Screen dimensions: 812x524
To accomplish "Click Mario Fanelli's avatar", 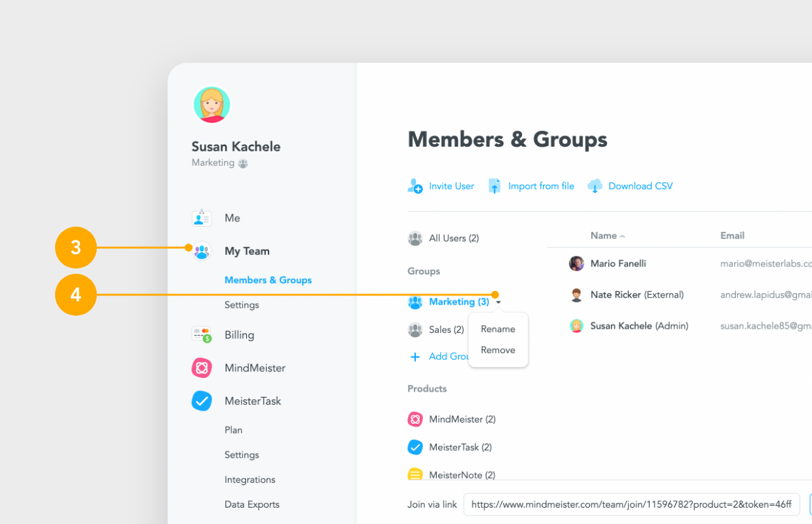I will coord(576,263).
